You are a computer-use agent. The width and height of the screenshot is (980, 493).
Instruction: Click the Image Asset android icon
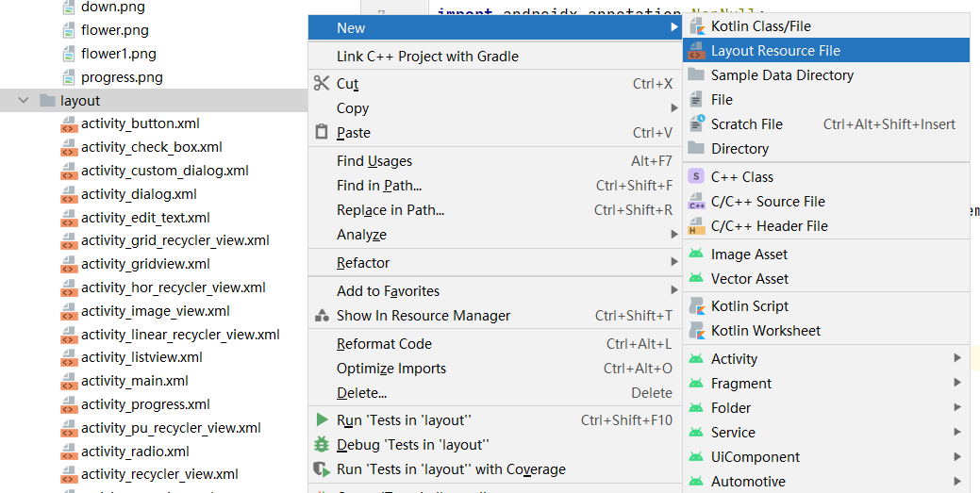696,255
